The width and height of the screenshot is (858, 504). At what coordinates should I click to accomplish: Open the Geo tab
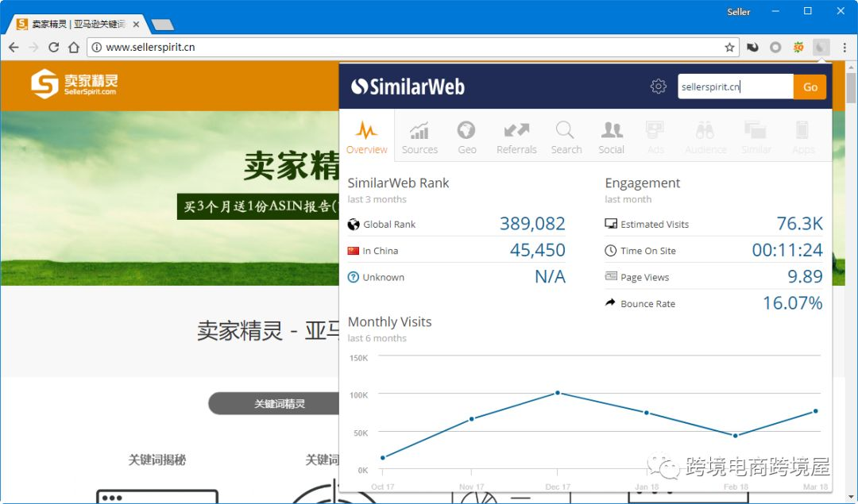(x=467, y=137)
